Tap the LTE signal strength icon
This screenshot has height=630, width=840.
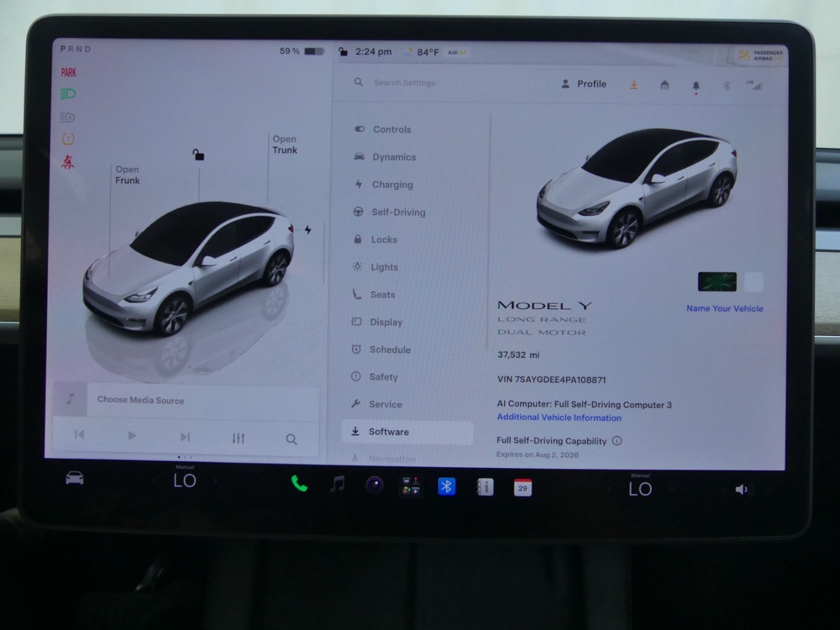tap(754, 85)
